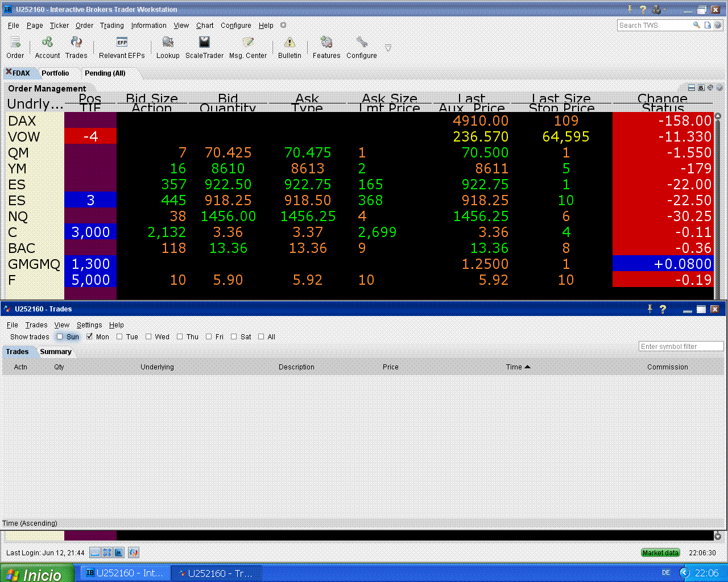Open the Chart menu in TWS
728x582 pixels.
(x=205, y=25)
